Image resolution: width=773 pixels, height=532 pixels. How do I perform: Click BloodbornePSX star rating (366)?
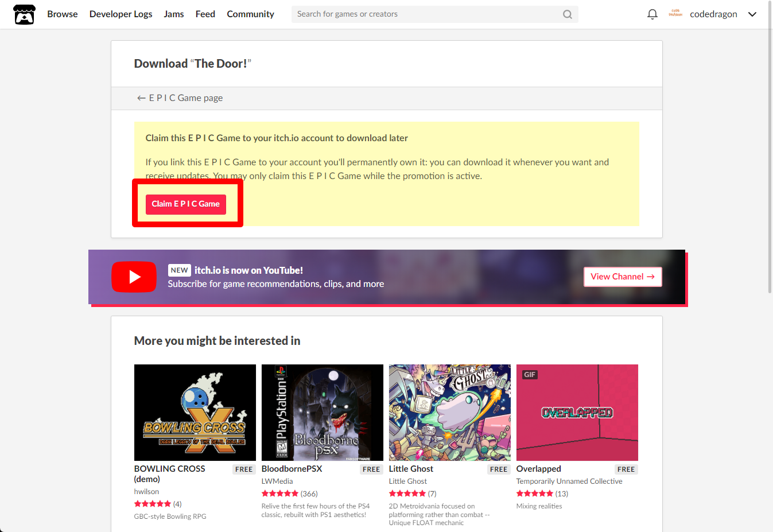point(290,494)
